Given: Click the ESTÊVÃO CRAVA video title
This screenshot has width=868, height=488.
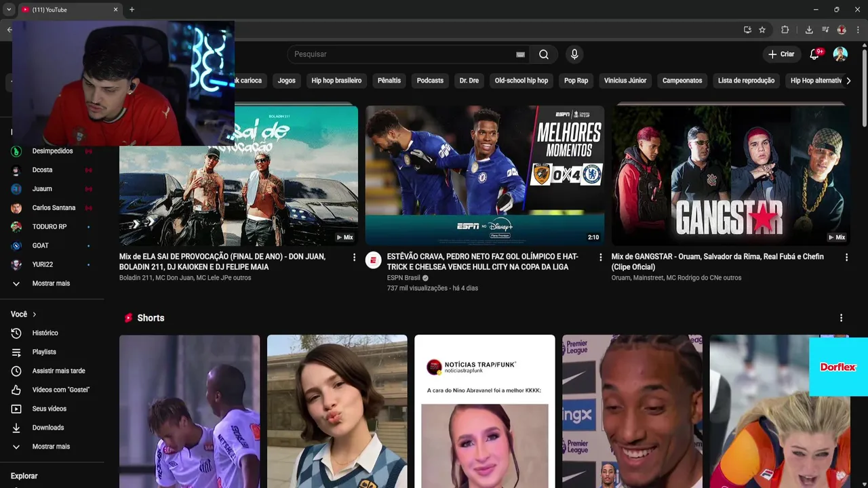Looking at the screenshot, I should (x=483, y=262).
